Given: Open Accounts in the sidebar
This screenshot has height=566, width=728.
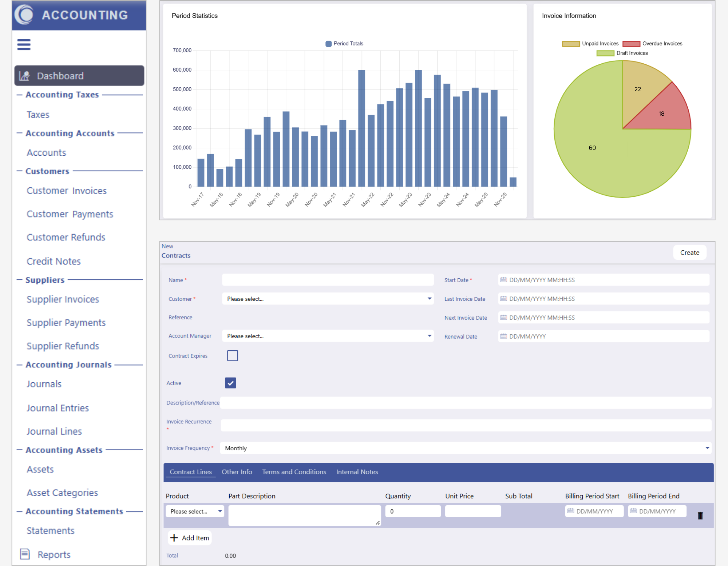Looking at the screenshot, I should tap(46, 152).
